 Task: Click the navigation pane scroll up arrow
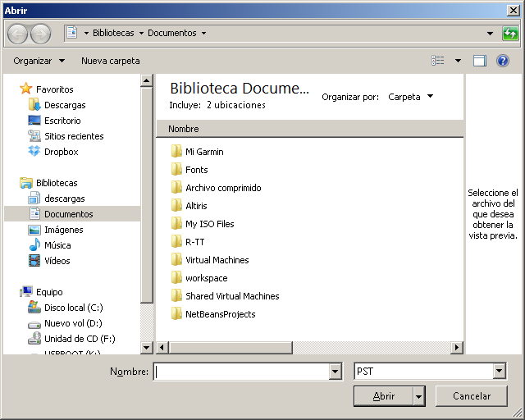click(x=146, y=80)
